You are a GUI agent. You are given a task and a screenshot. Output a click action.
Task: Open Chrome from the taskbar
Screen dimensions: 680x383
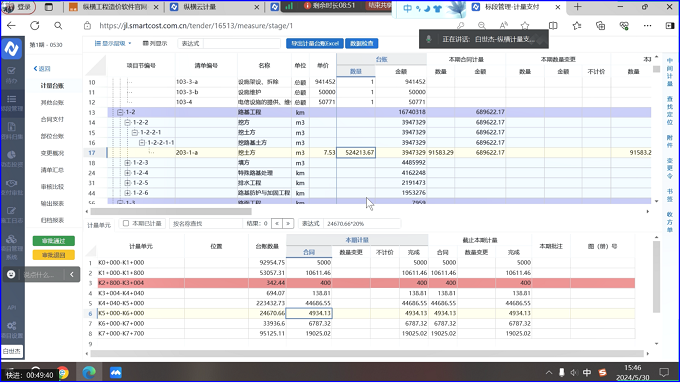click(x=63, y=373)
